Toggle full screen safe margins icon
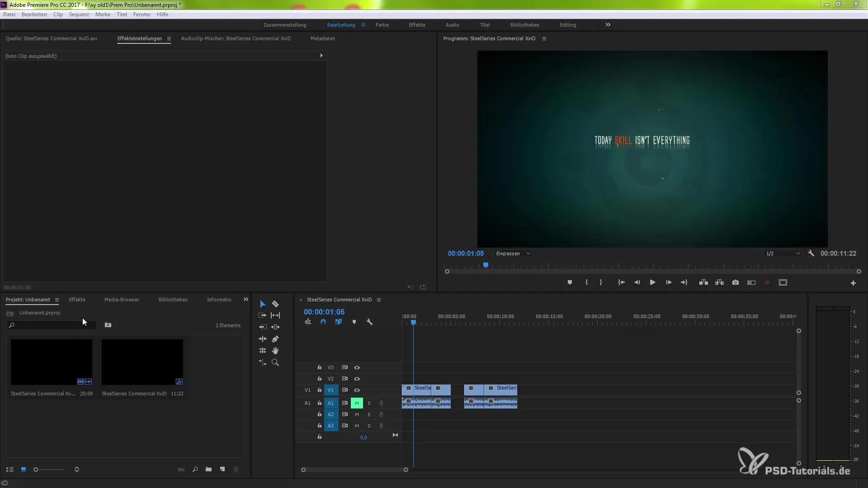Image resolution: width=868 pixels, height=488 pixels. pos(783,282)
